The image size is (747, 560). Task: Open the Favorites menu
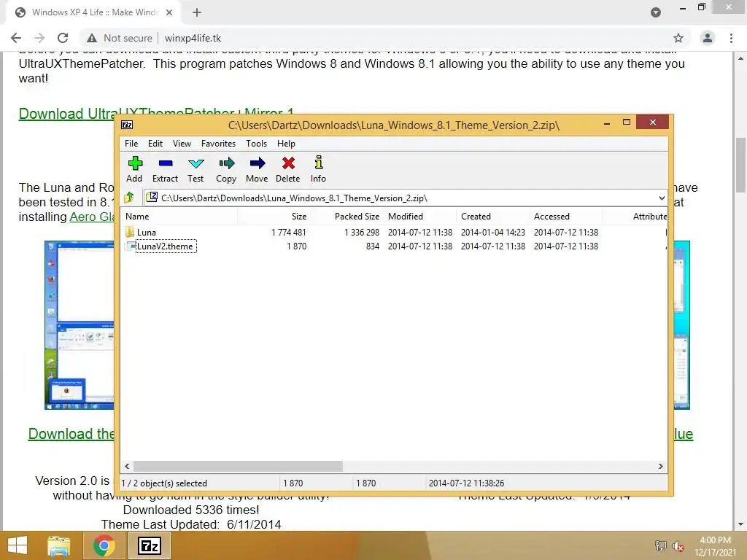[218, 144]
